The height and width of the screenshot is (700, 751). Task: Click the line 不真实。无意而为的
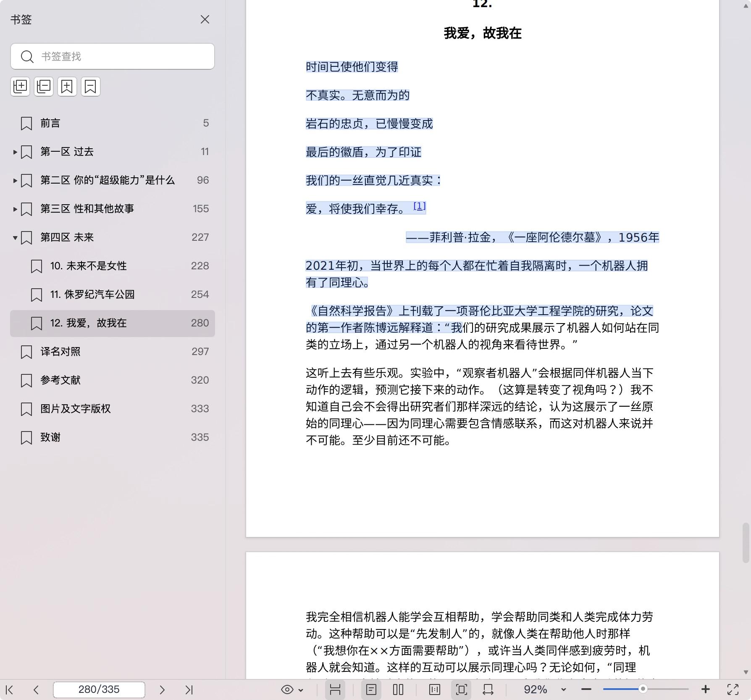[358, 95]
